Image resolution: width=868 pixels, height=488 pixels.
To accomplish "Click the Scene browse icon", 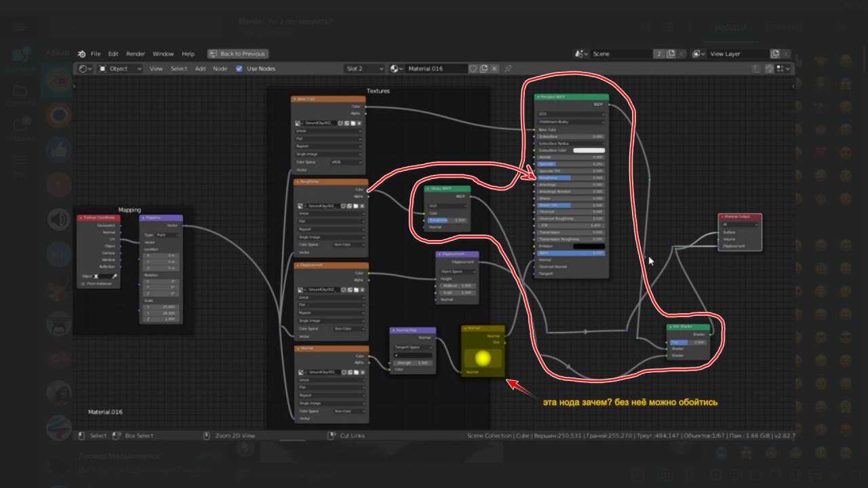I will (x=580, y=54).
